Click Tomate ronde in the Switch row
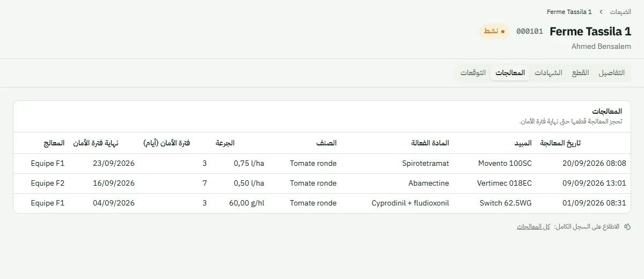The image size is (644, 279). tap(313, 203)
